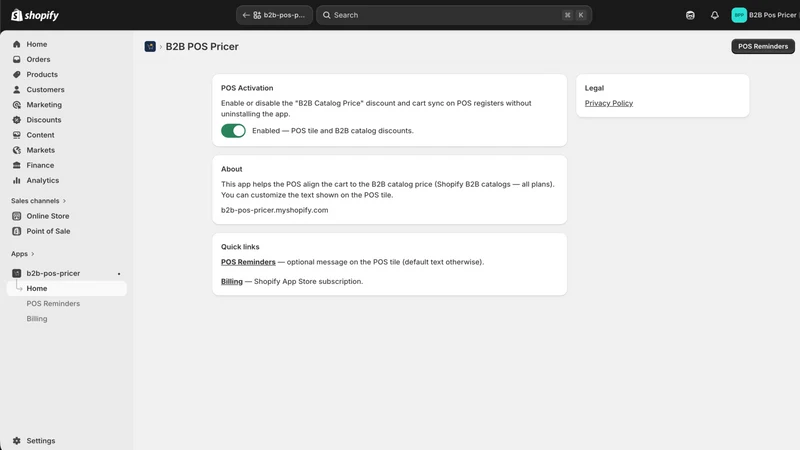Open the Home icon in sidebar top
The height and width of the screenshot is (450, 800).
pos(17,44)
